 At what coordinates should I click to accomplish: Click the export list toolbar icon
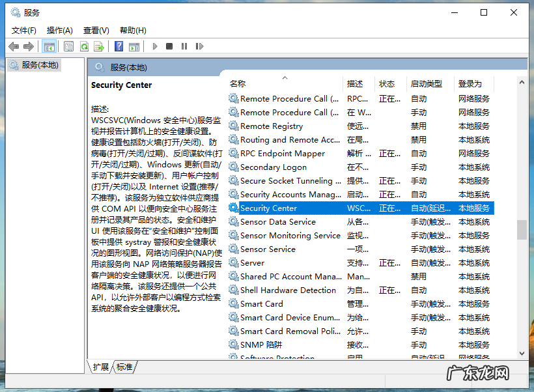[99, 46]
